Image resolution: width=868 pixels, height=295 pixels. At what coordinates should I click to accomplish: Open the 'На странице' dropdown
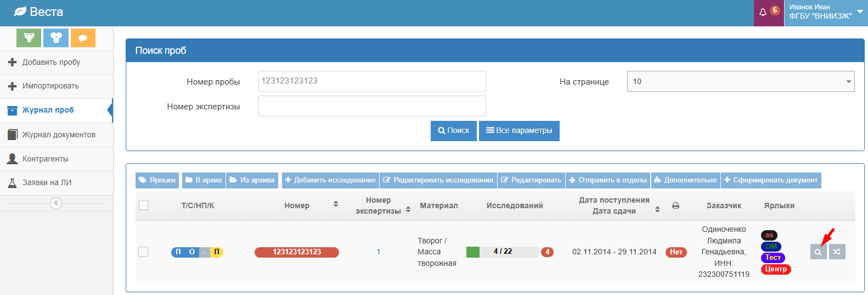click(740, 81)
